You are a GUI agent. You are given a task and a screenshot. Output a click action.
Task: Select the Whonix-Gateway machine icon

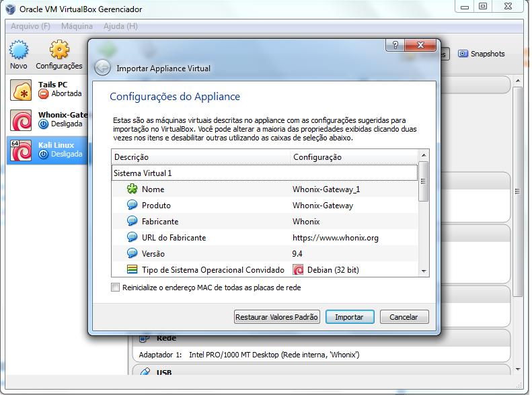coord(22,120)
